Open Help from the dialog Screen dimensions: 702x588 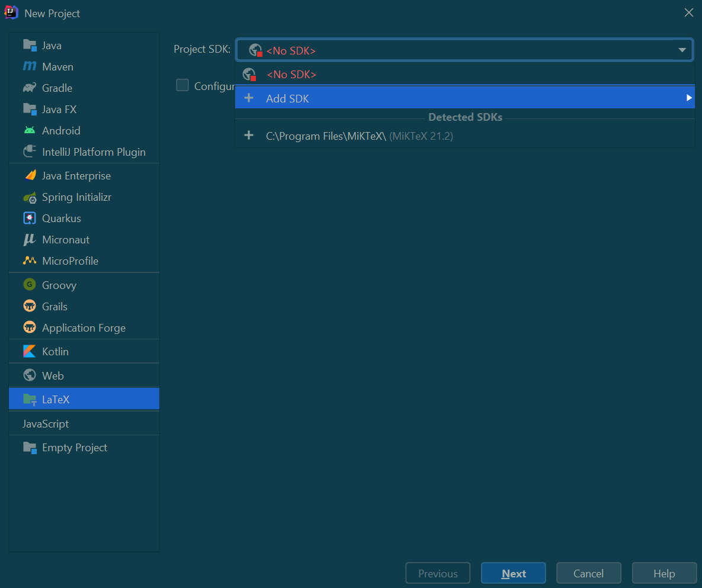tap(664, 573)
